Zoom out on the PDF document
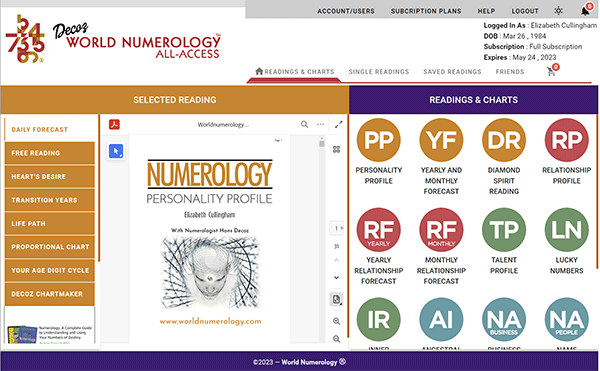Image resolution: width=600 pixels, height=371 pixels. point(336,339)
